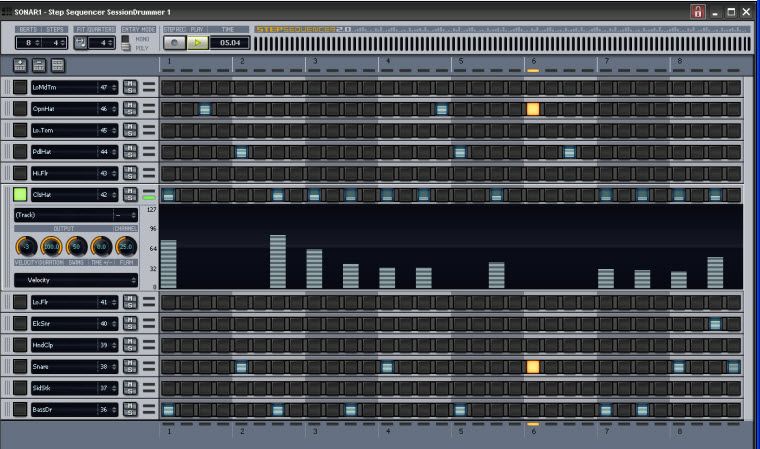Viewport: 760px width, 449px height.
Task: Collapse the ClsHat row details
Action: [149, 194]
